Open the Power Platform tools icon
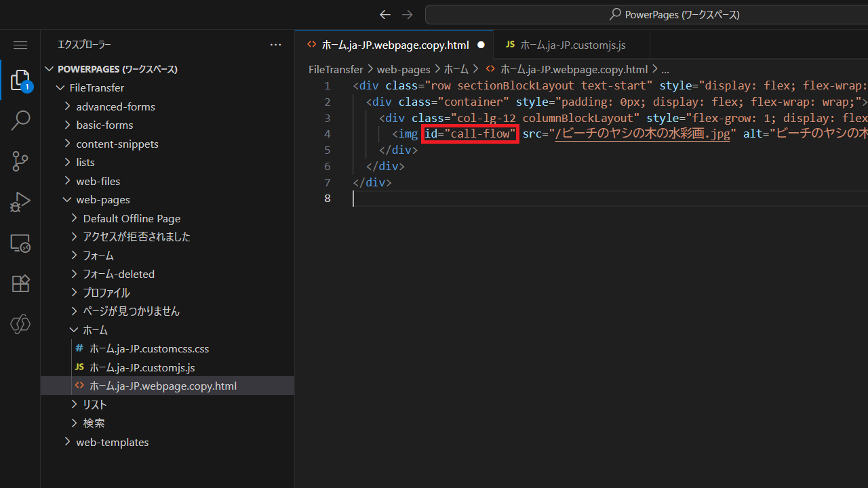 (x=20, y=324)
